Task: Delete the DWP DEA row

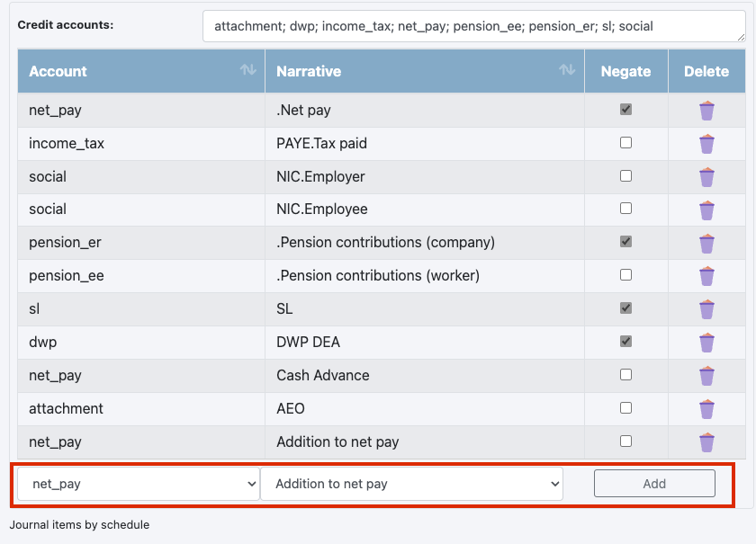Action: coord(706,342)
